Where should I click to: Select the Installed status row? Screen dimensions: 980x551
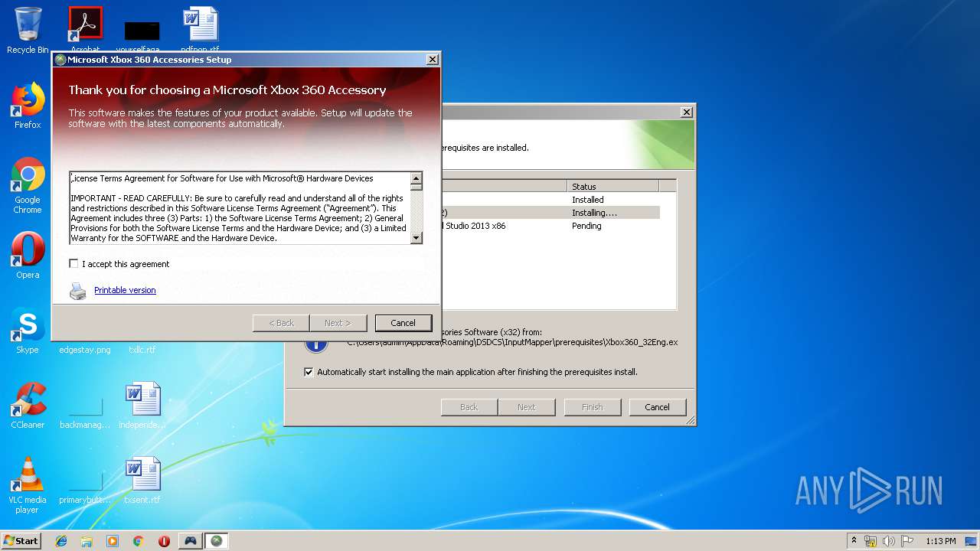[x=550, y=200]
